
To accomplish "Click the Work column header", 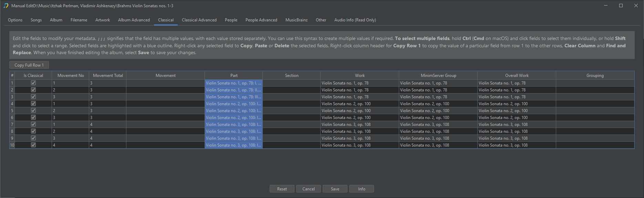I will (x=360, y=75).
